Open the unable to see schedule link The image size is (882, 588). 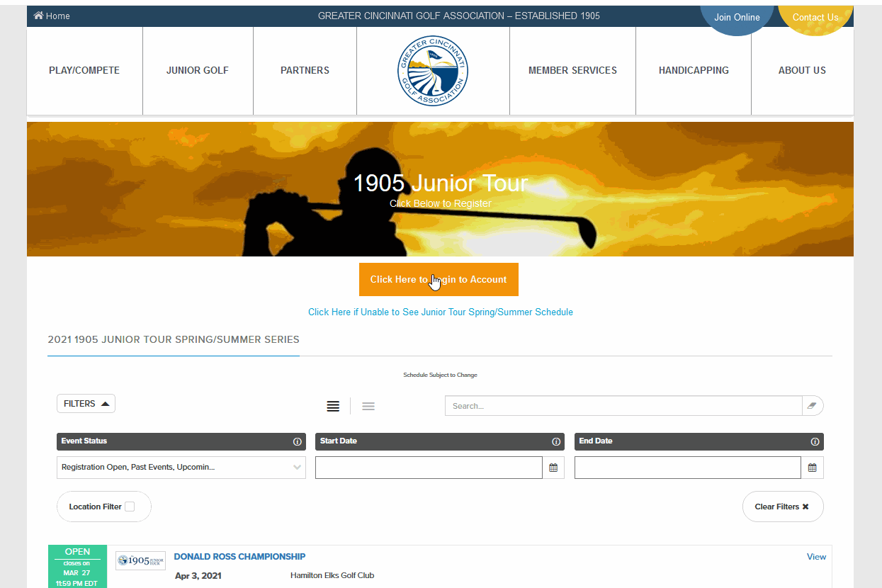point(441,312)
